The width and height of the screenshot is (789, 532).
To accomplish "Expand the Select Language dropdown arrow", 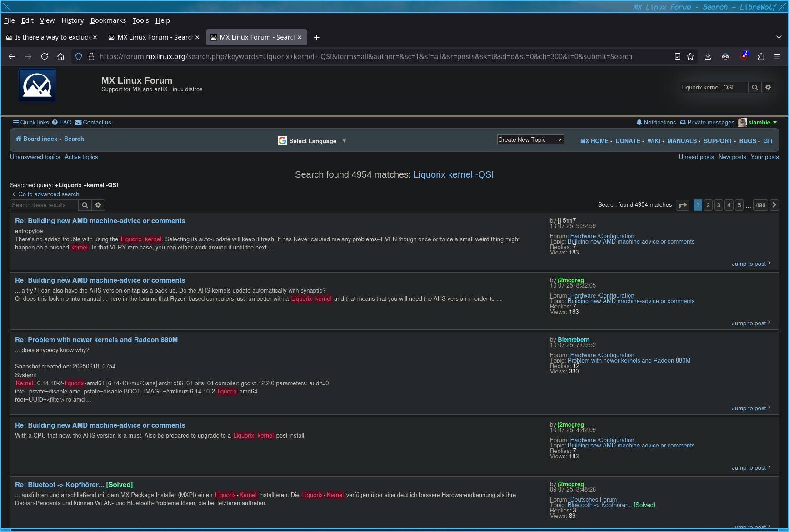I will pos(344,141).
